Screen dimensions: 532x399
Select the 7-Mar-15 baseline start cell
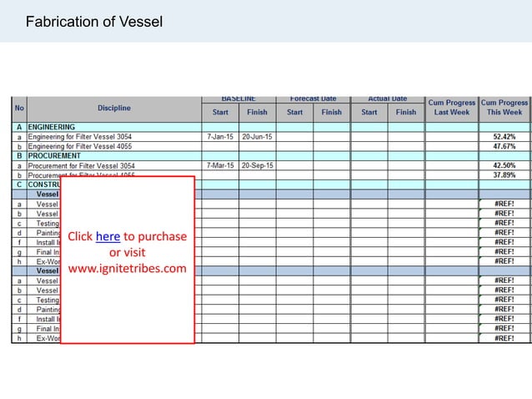220,165
